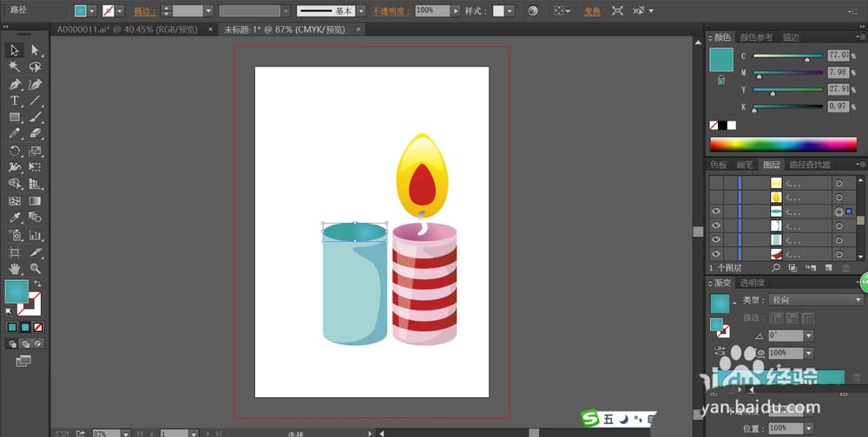Click the Layers panel scroll down arrow
Image resolution: width=868 pixels, height=437 pixels.
point(861,256)
